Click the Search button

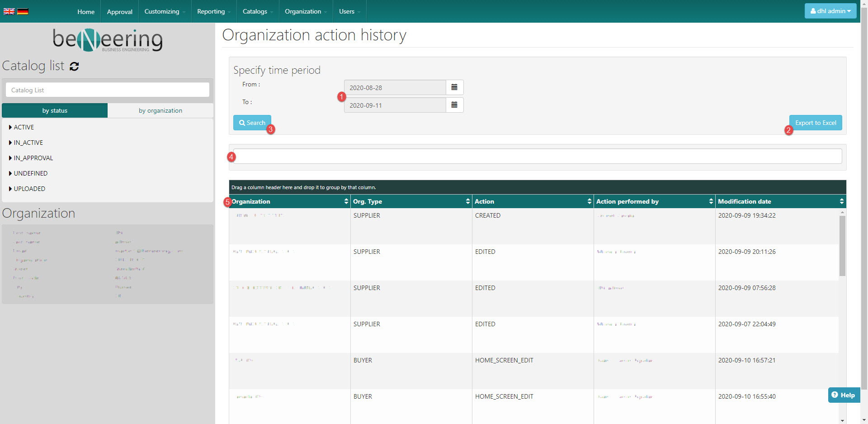[252, 123]
